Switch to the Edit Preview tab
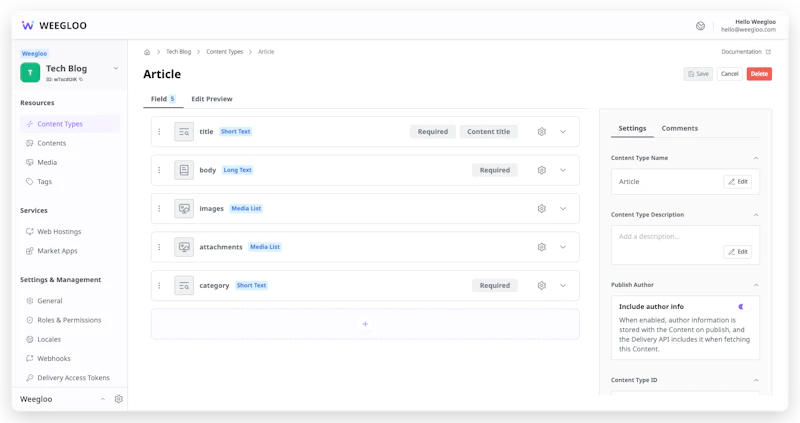The width and height of the screenshot is (800, 423). click(x=212, y=99)
